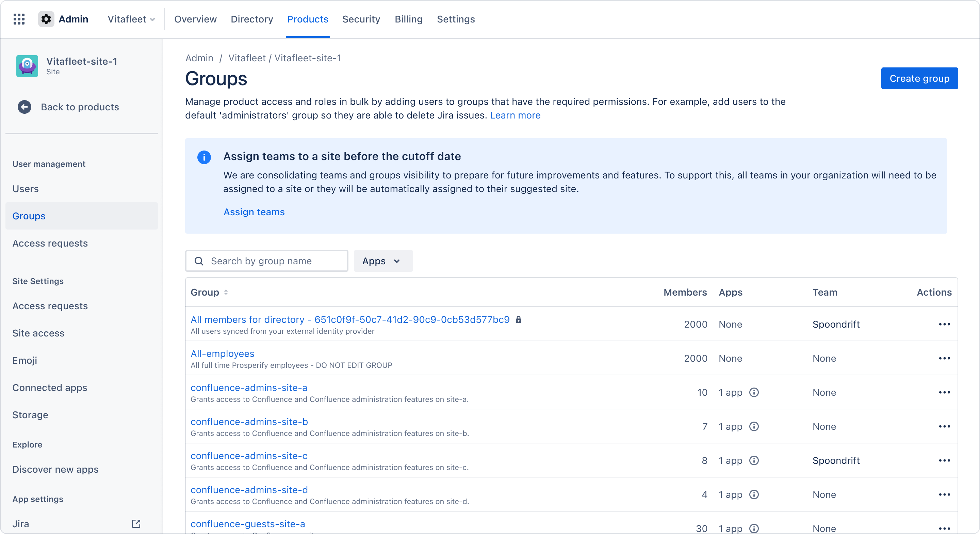The image size is (980, 534).
Task: Open Site access in the sidebar
Action: tap(38, 333)
